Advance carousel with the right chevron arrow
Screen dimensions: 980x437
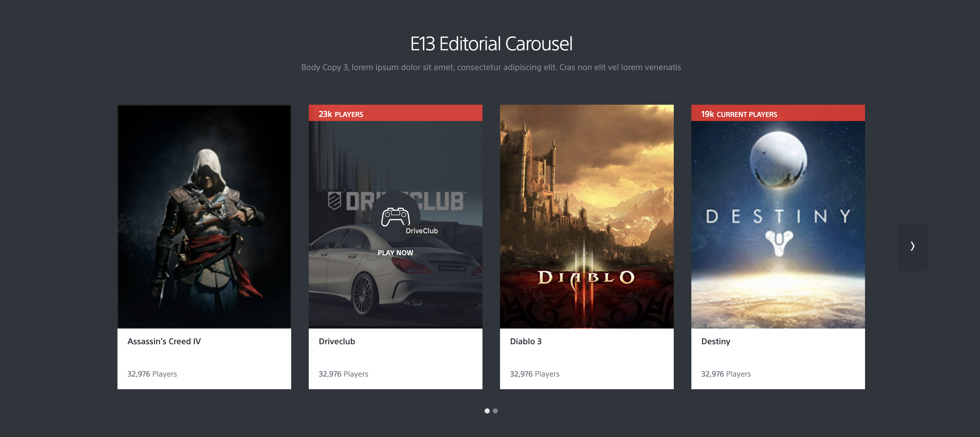912,246
